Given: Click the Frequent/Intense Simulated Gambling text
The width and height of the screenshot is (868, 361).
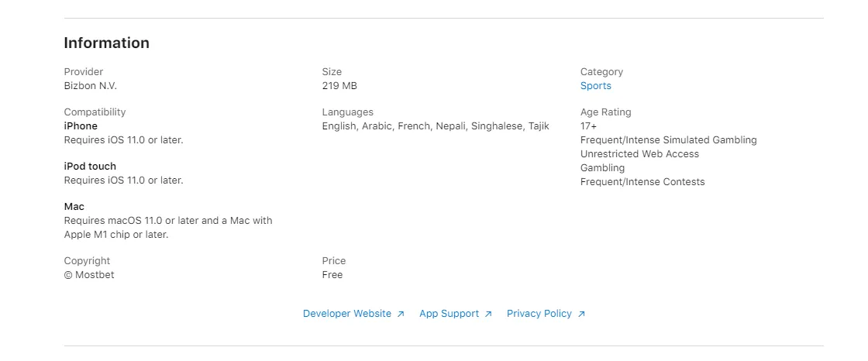Looking at the screenshot, I should pyautogui.click(x=668, y=140).
